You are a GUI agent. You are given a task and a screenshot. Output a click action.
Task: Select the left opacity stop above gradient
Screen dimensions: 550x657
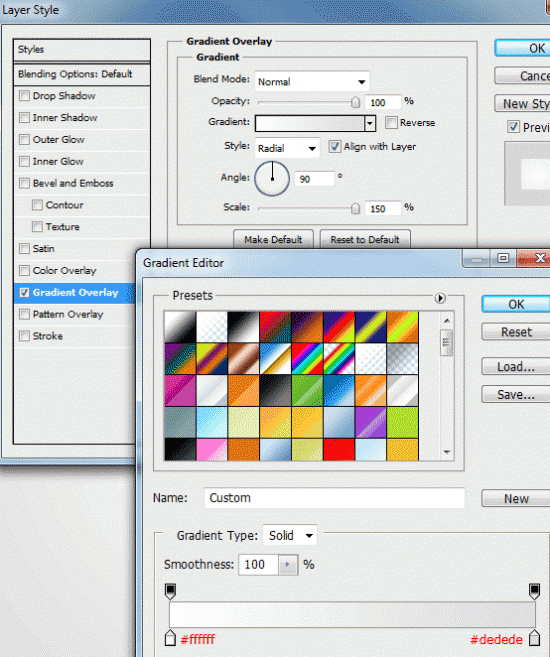point(170,591)
